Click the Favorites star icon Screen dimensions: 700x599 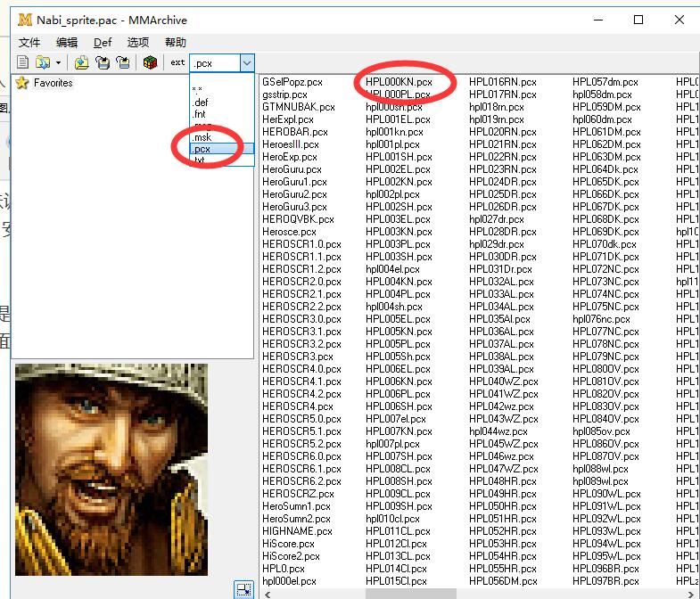pyautogui.click(x=22, y=83)
